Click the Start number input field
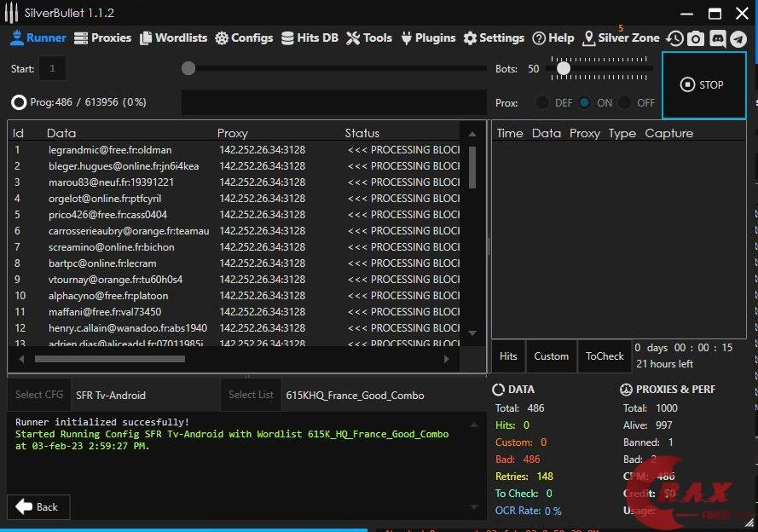Screen dimensions: 758x532 click(x=52, y=69)
